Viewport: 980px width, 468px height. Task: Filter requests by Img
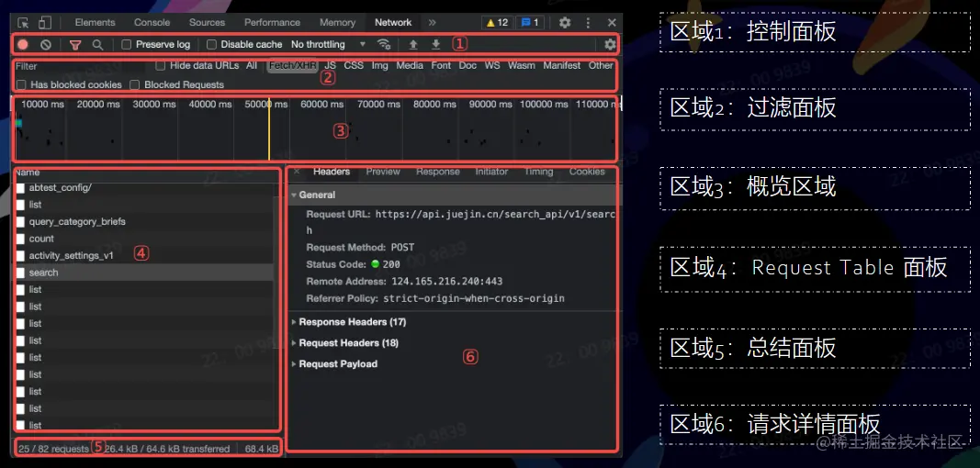pos(379,65)
